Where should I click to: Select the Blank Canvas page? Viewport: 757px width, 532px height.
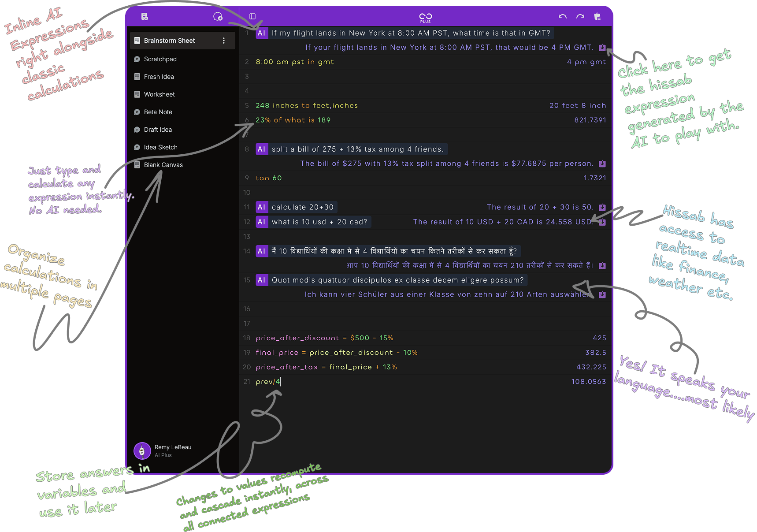163,165
